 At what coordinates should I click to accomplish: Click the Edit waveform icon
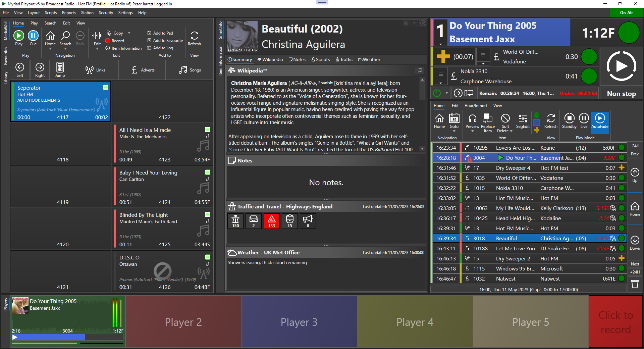[97, 36]
